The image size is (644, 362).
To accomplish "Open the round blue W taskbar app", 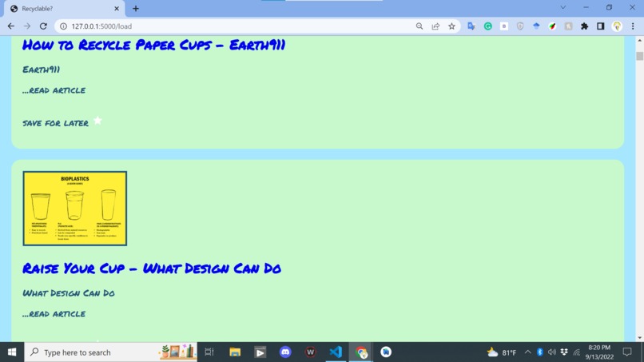I will click(386, 352).
